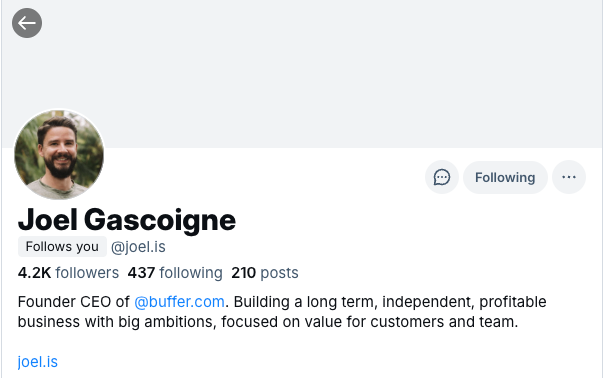Screen dimensions: 604x378
Task: View Joel Gascoigne's profile avatar photo
Action: click(59, 155)
